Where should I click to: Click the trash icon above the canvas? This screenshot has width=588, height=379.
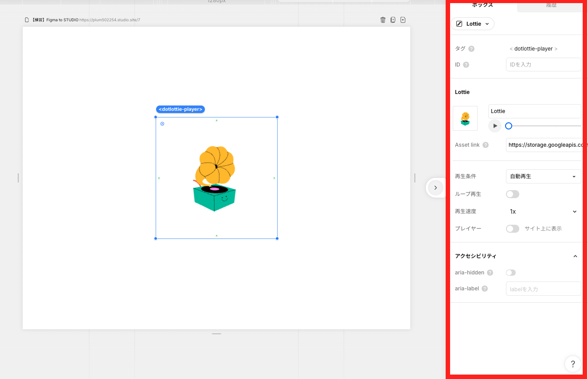point(383,20)
